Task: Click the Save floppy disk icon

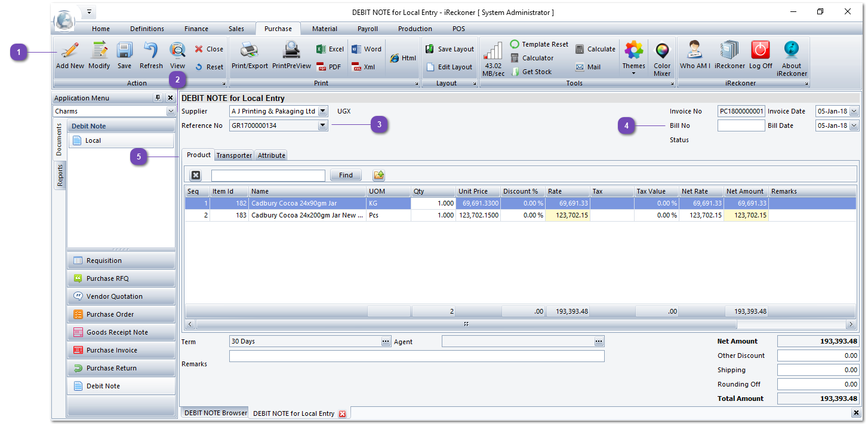Action: tap(124, 51)
